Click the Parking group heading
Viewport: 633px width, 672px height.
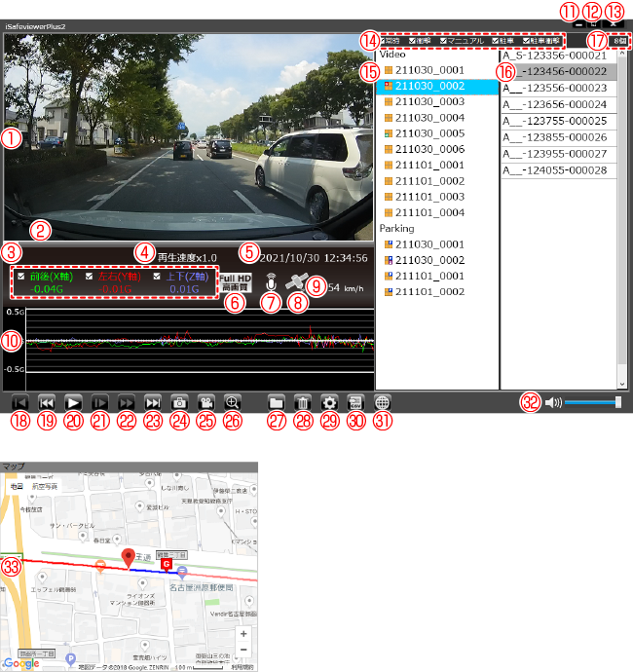tap(397, 229)
